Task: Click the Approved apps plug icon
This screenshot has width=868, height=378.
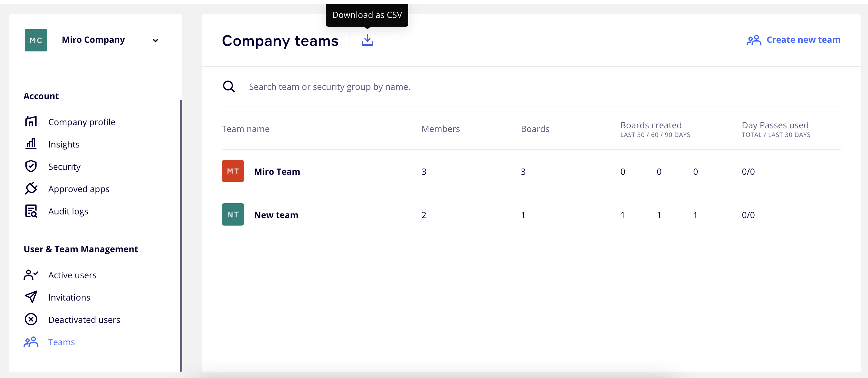Action: [x=31, y=188]
